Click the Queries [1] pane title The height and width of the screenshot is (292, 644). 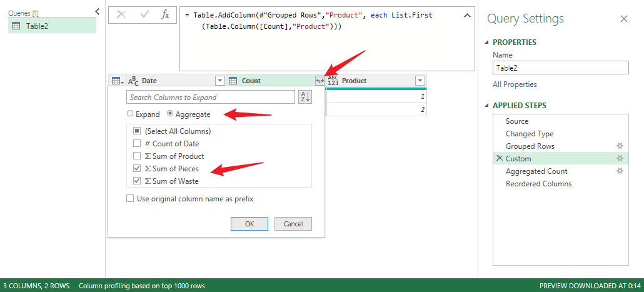pyautogui.click(x=23, y=14)
